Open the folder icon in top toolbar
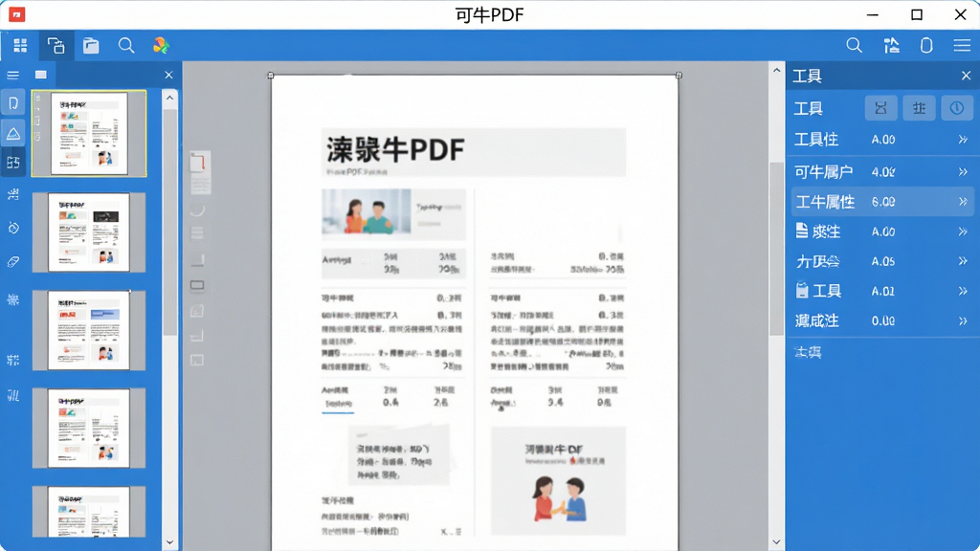Screen dimensions: 980x551 (x=91, y=46)
